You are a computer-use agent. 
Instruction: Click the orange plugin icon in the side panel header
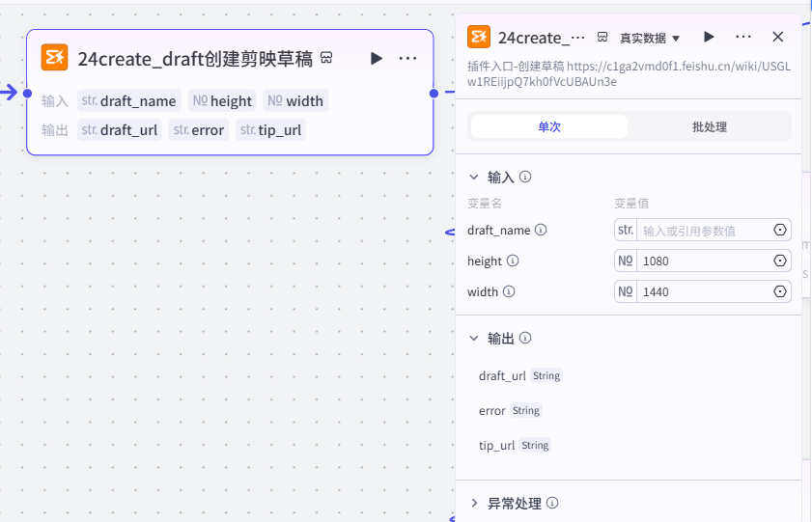pos(479,37)
